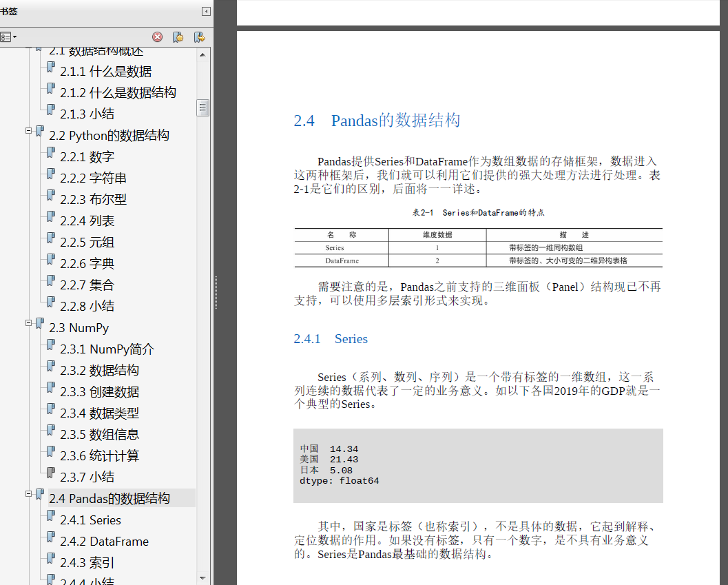The width and height of the screenshot is (728, 585).
Task: Click the DataFrame cell in the table
Action: pyautogui.click(x=342, y=261)
